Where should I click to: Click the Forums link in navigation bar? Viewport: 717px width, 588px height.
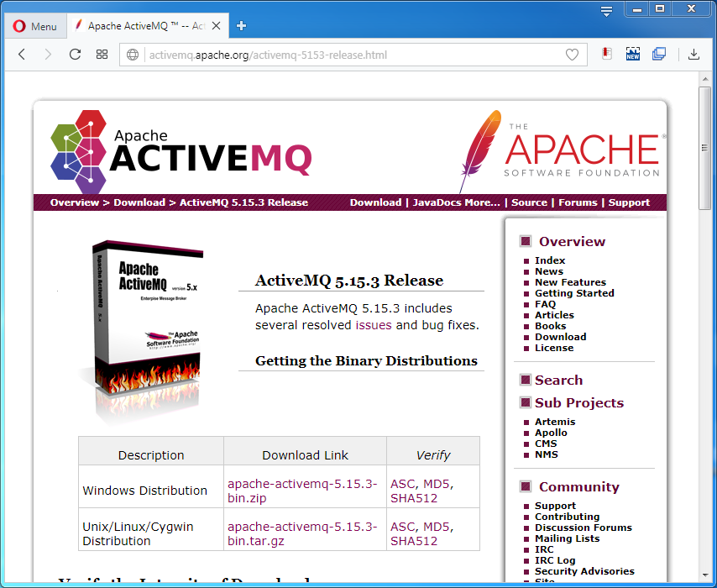(x=578, y=202)
